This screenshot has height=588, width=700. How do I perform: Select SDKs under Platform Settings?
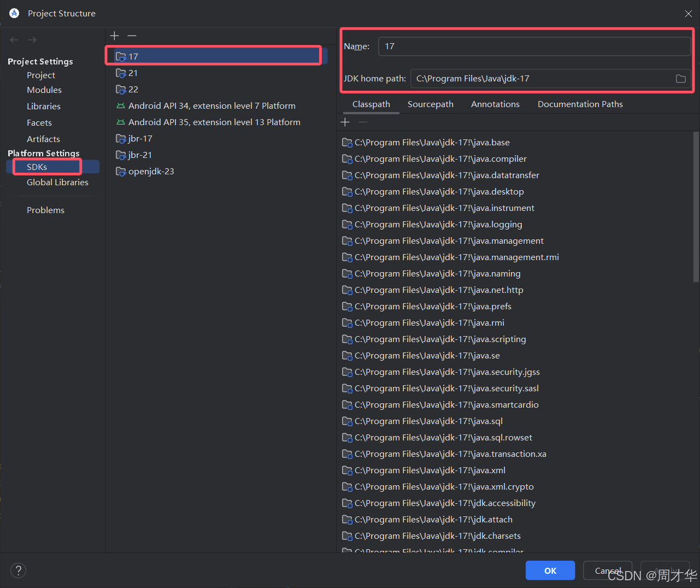click(x=53, y=167)
